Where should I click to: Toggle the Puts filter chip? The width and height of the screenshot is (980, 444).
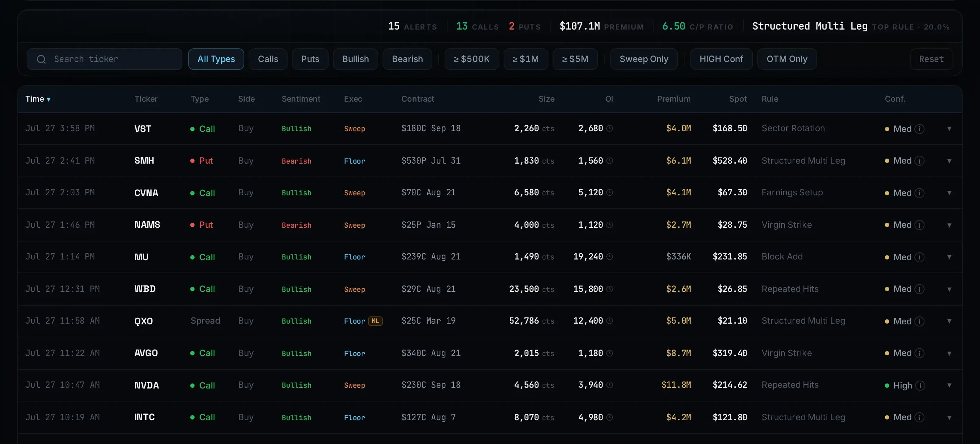click(310, 59)
